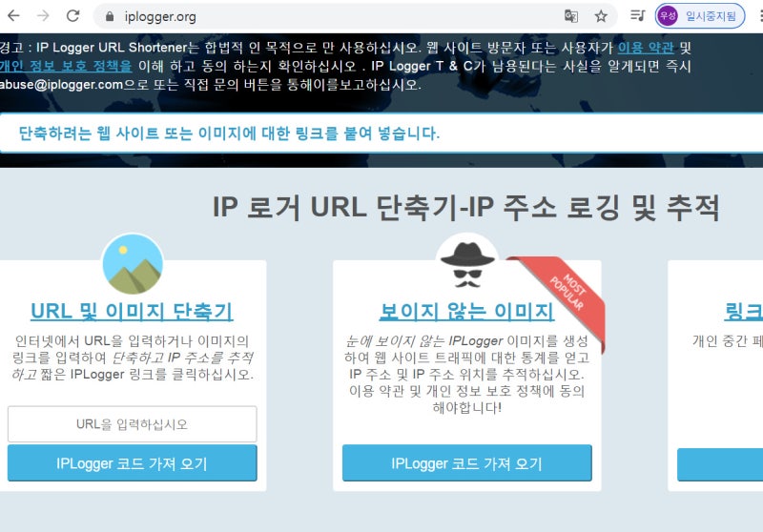This screenshot has height=532, width=763.
Task: Click the IP 로거 URL 단축기 page title
Action: (x=465, y=208)
